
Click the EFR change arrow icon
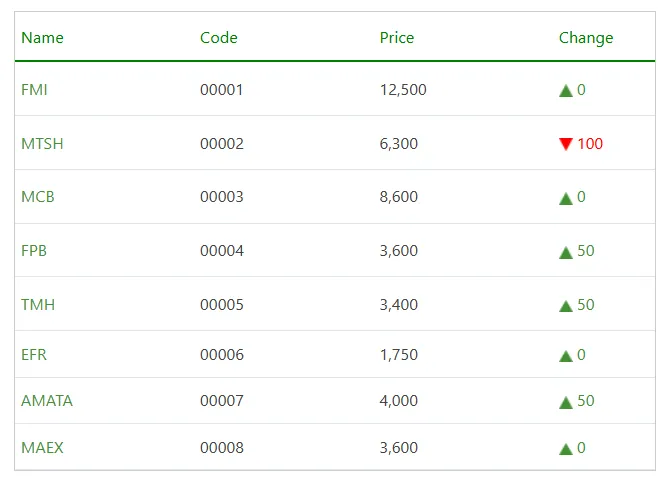[x=566, y=356]
